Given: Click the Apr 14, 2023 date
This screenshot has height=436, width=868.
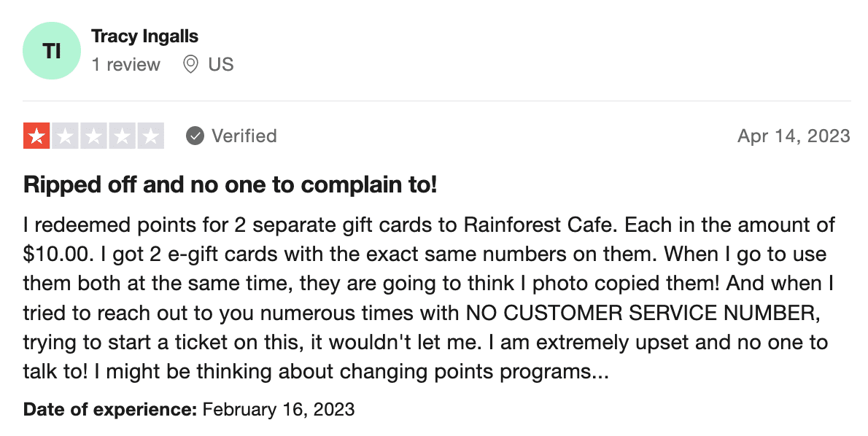Looking at the screenshot, I should 794,136.
